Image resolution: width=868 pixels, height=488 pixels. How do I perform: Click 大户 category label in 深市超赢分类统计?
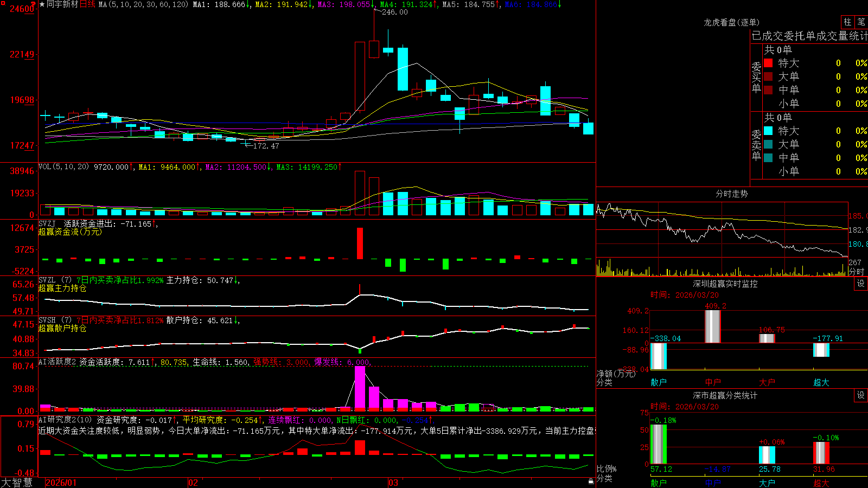click(767, 483)
